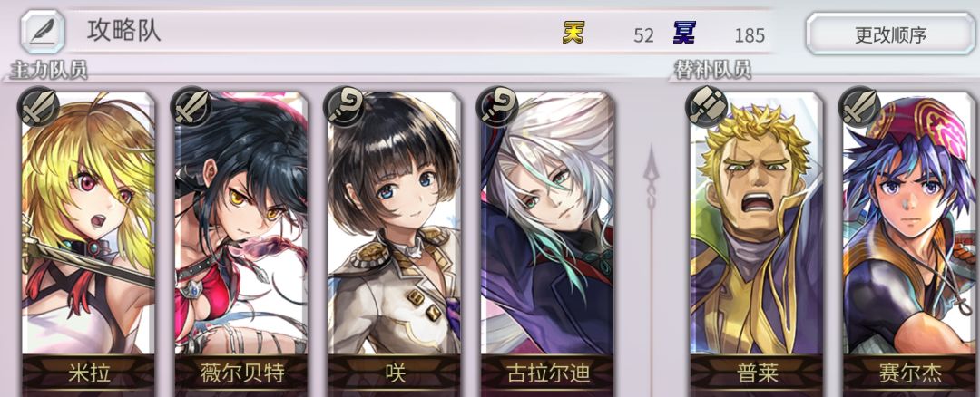The image size is (980, 397).
Task: Click sword class icon on 米拉 card
Action: coord(39,107)
